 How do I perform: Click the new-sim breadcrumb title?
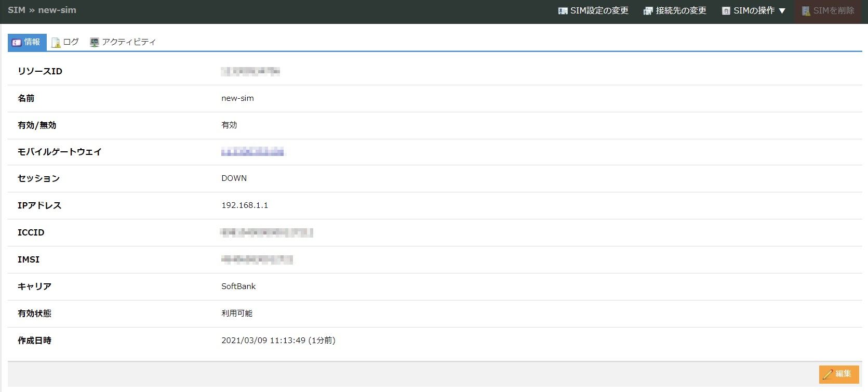point(57,10)
